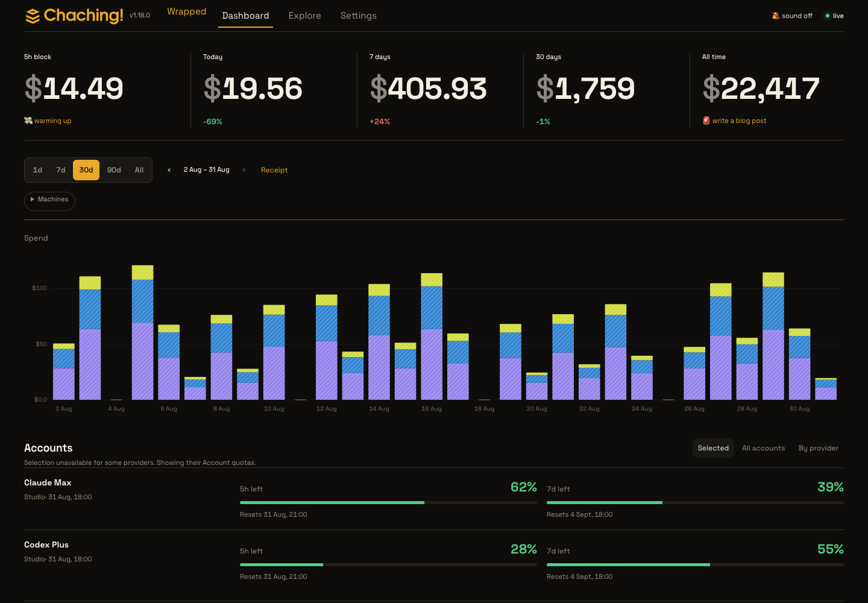The width and height of the screenshot is (868, 603).
Task: Click Claude Max 5h left progress bar
Action: (388, 502)
